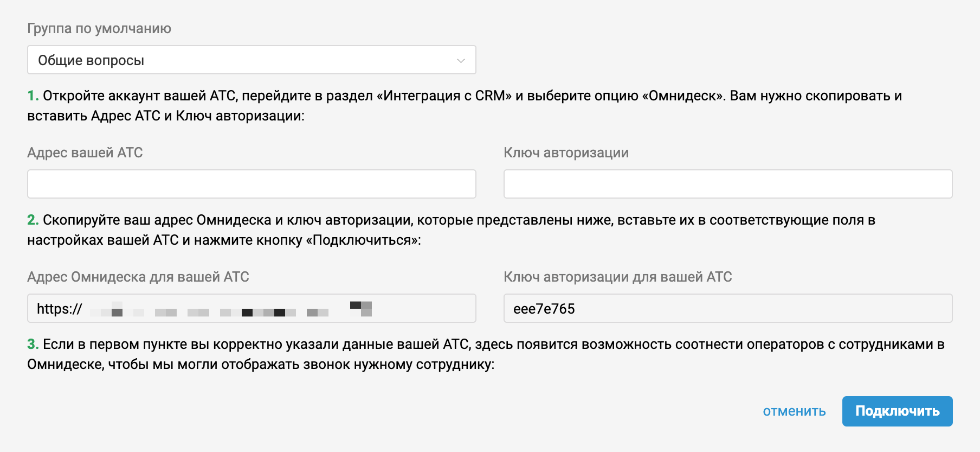Focus the empty "Ключ авторизации" input field

click(x=727, y=184)
